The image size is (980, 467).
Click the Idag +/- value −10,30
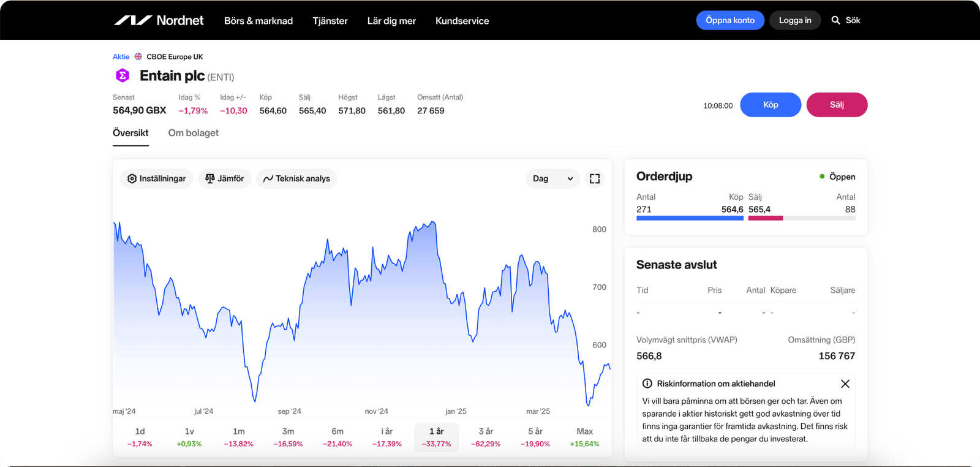[x=233, y=111]
